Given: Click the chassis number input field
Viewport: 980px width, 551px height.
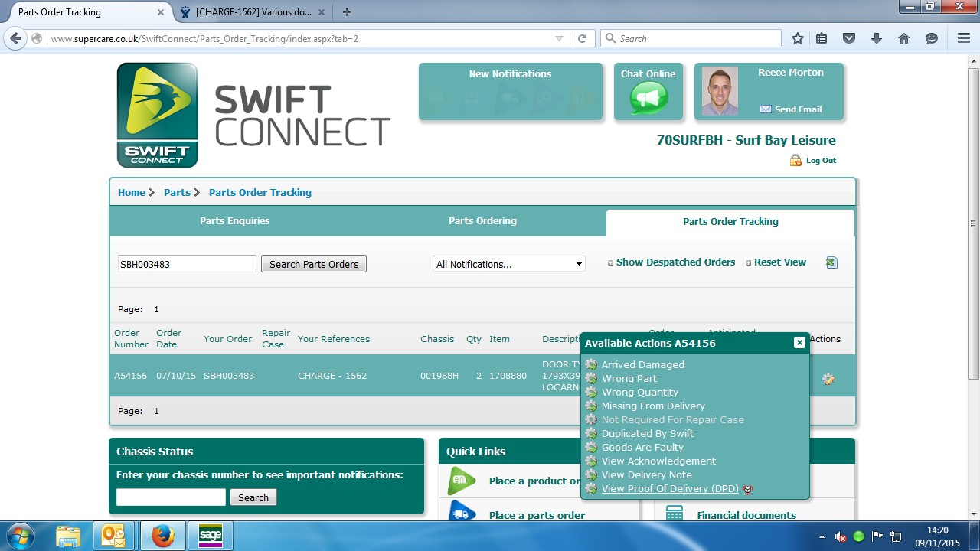Looking at the screenshot, I should click(x=171, y=497).
